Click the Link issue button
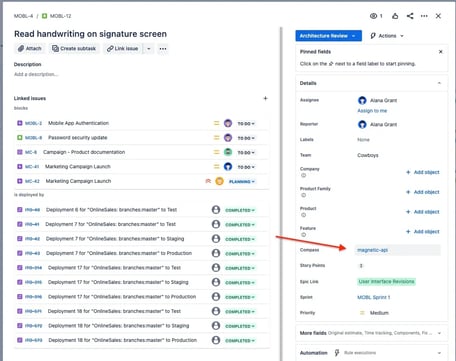 122,49
